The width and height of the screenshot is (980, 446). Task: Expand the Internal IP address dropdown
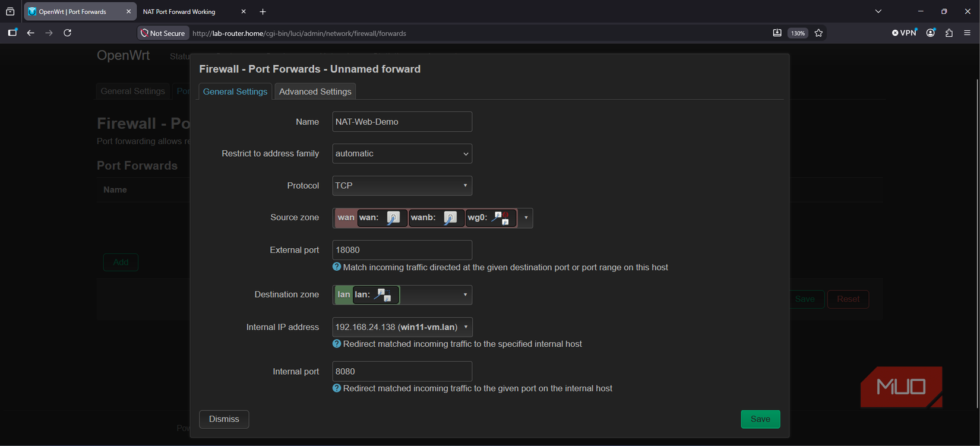tap(466, 327)
